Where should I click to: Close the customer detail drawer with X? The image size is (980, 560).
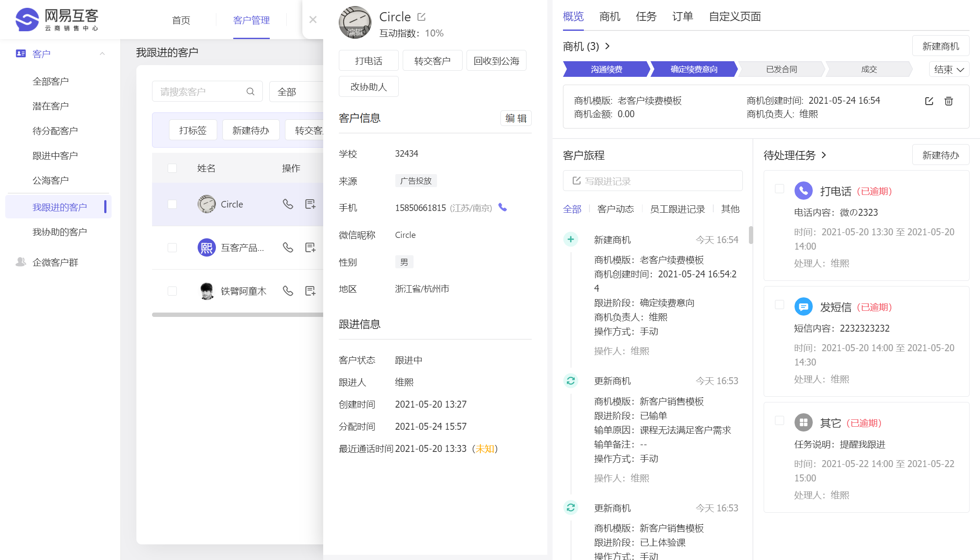313,20
